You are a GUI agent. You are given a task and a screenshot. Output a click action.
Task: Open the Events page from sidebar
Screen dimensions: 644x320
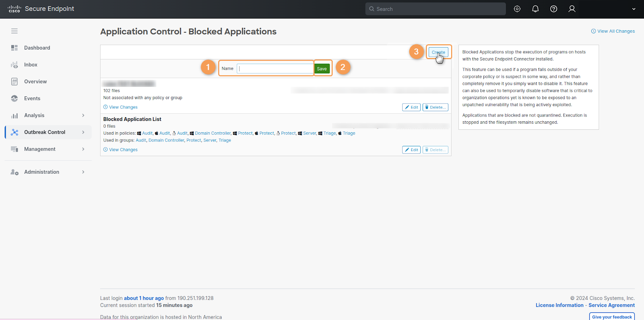pyautogui.click(x=32, y=99)
